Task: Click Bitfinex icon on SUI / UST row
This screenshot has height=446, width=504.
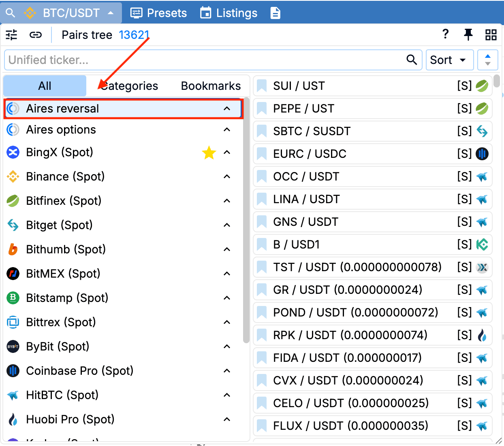Action: coord(482,86)
